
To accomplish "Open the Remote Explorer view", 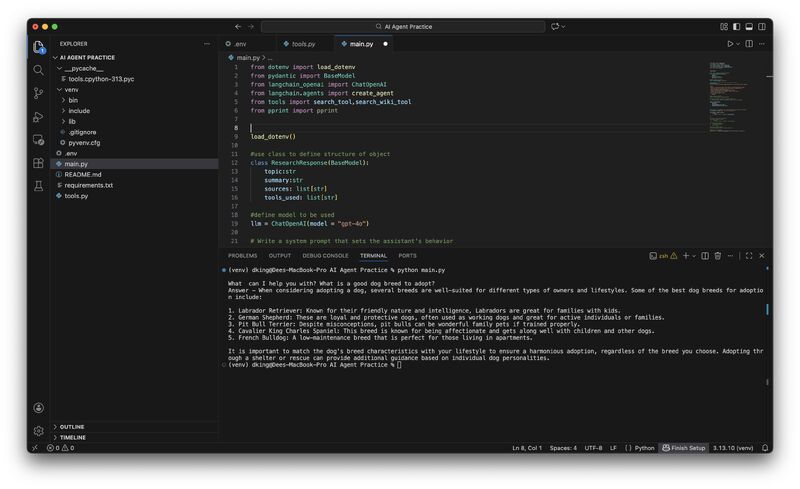I will [38, 140].
